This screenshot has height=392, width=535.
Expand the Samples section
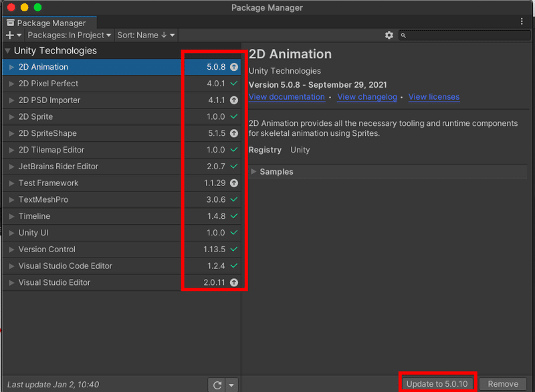[x=253, y=172]
